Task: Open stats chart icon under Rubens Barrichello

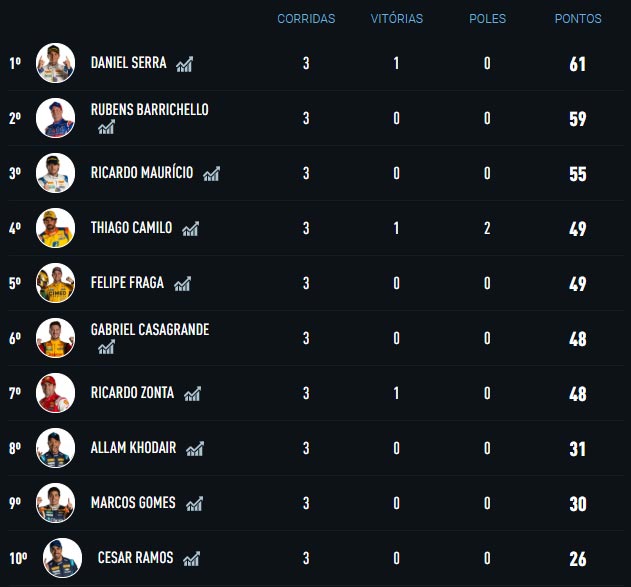Action: (107, 127)
